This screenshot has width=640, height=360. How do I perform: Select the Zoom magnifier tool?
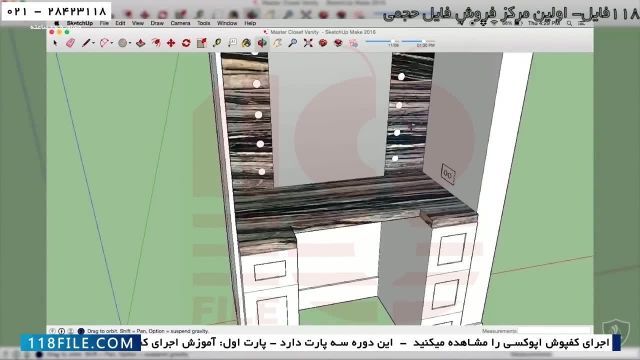coord(293,43)
